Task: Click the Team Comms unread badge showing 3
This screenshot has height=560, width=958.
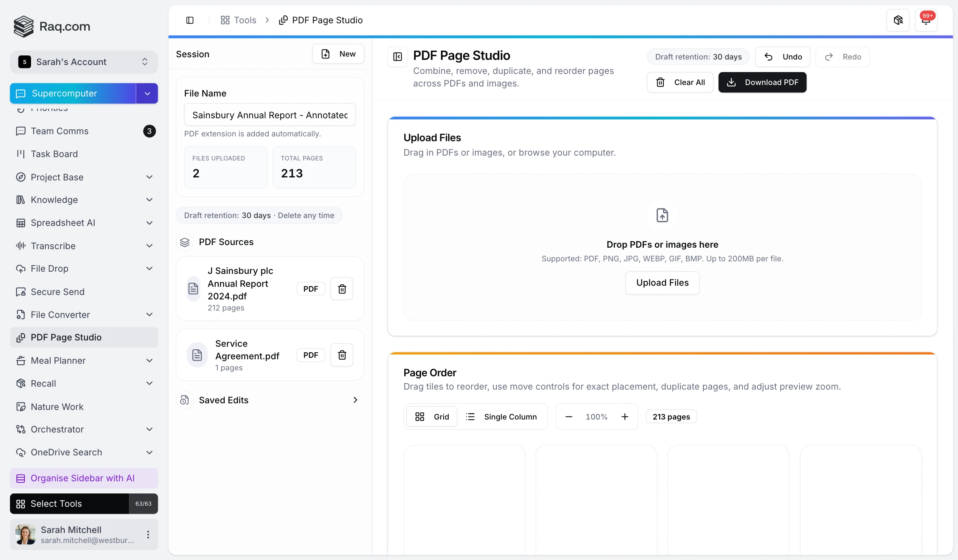Action: pyautogui.click(x=149, y=131)
